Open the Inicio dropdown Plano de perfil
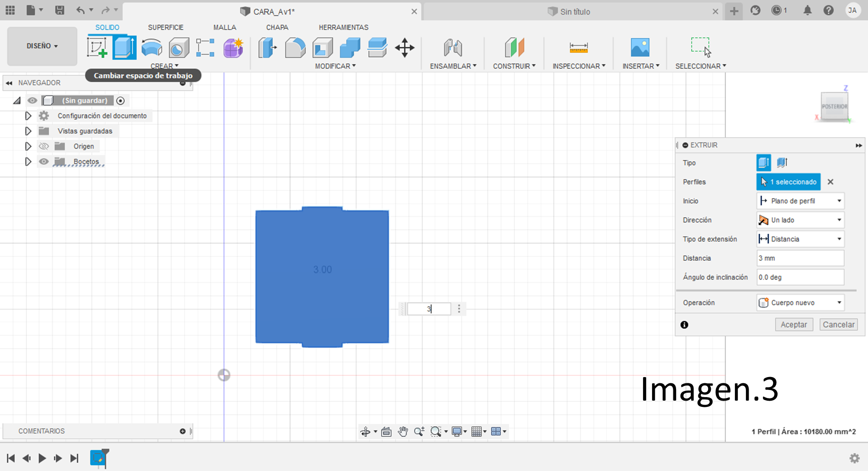Viewport: 868px width, 471px height. click(800, 201)
